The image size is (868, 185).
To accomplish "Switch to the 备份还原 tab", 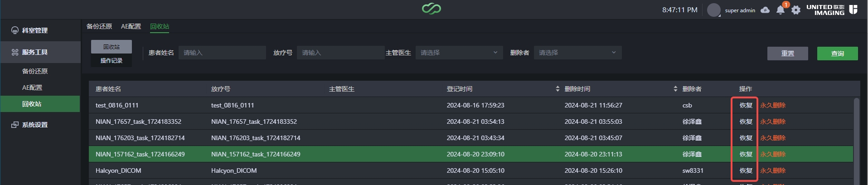I will point(99,26).
